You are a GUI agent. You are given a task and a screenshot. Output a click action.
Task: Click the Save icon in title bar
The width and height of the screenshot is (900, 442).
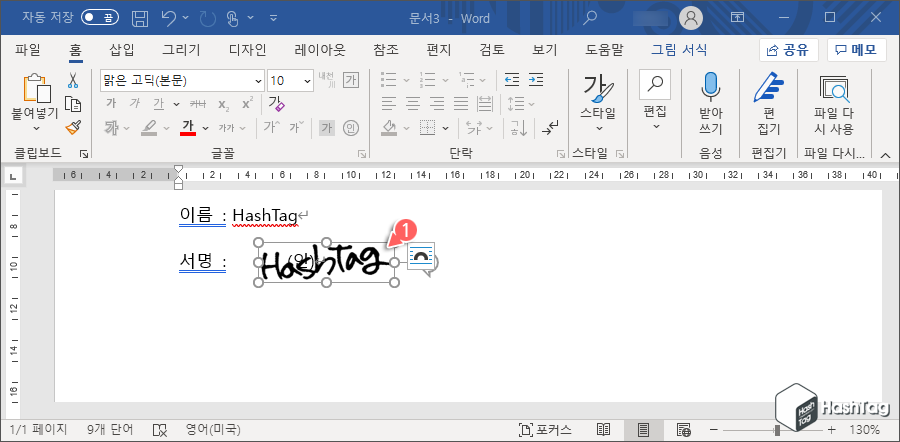click(139, 18)
